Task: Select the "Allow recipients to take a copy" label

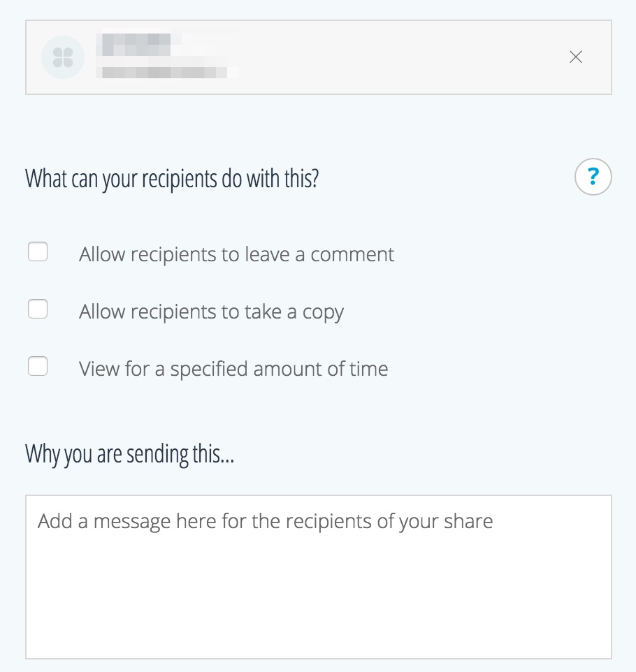Action: click(211, 312)
